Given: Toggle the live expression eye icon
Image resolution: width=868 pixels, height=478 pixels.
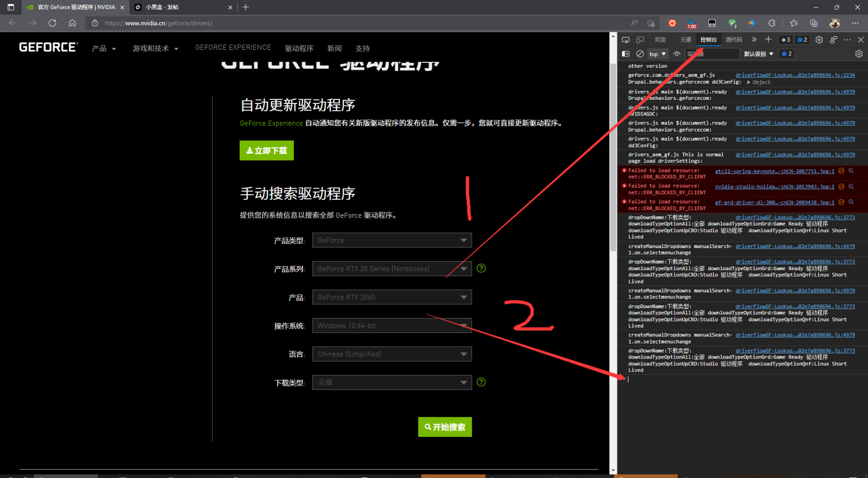Looking at the screenshot, I should (x=677, y=54).
